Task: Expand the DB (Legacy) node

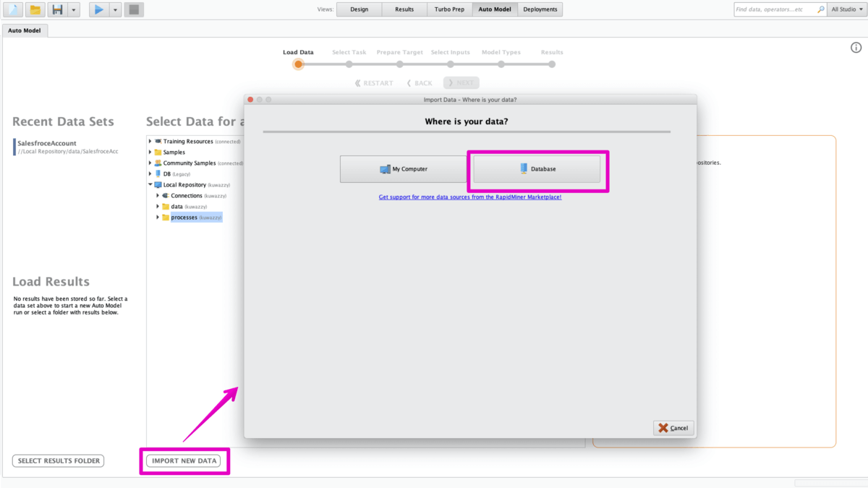Action: 150,174
